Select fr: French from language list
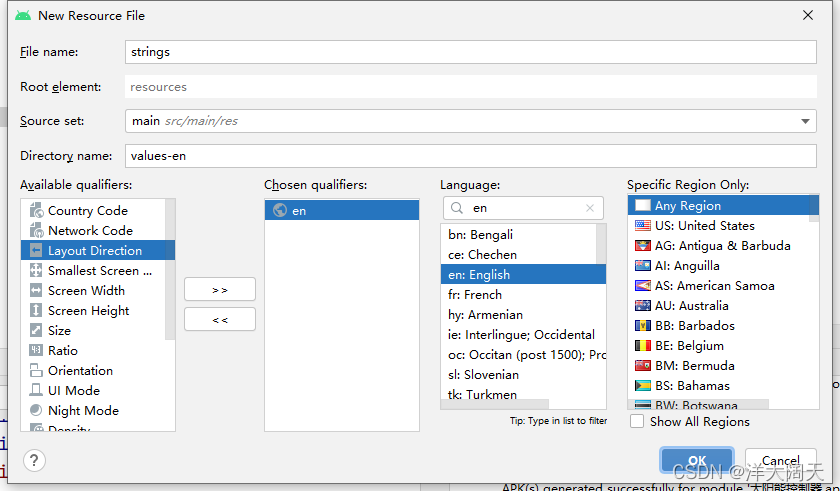 pyautogui.click(x=475, y=295)
